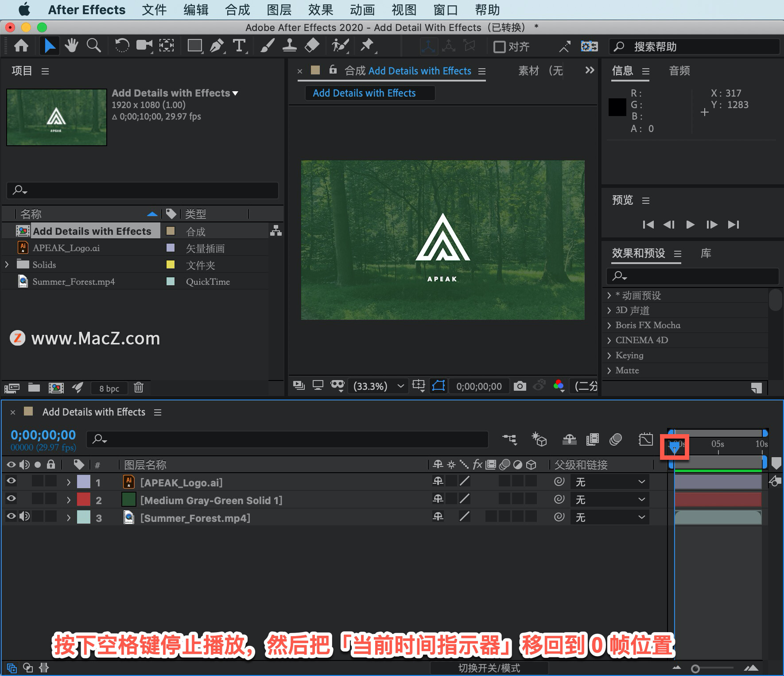Viewport: 784px width, 676px height.
Task: Select the Puppet Pin tool
Action: pyautogui.click(x=367, y=46)
